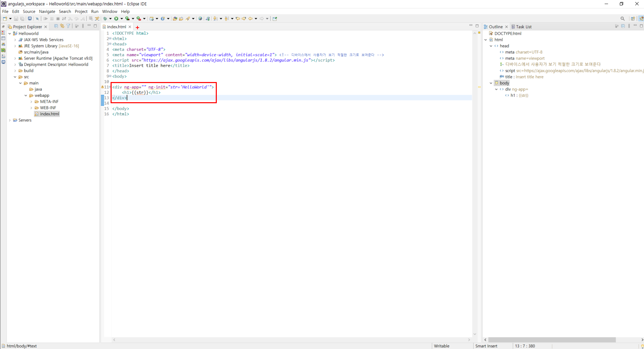
Task: Open the Outline View Menu dots
Action: 629,26
